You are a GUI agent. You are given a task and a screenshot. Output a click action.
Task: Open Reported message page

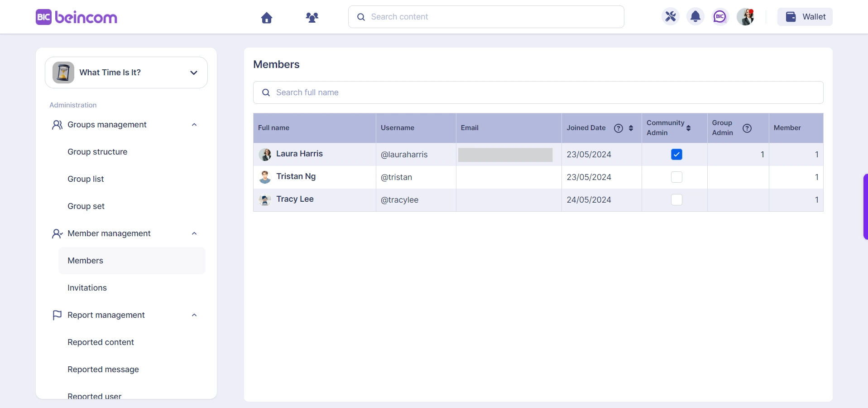103,369
